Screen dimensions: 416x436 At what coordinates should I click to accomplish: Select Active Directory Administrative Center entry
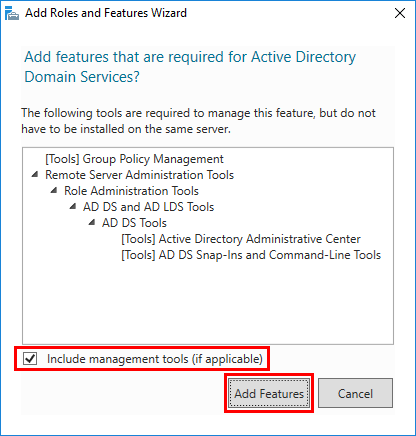[x=241, y=239]
